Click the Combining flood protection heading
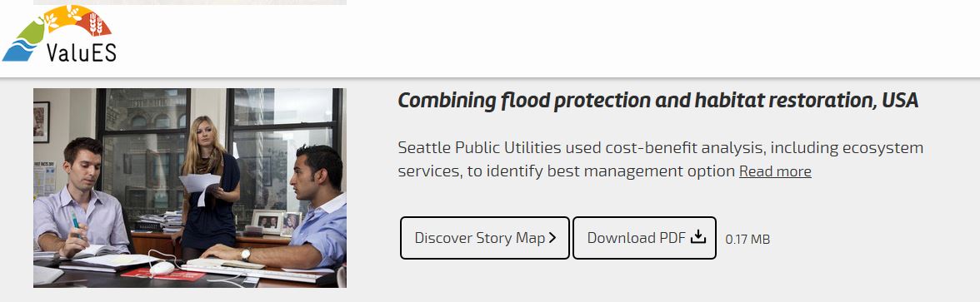Screen dimensions: 980x302 [x=658, y=100]
